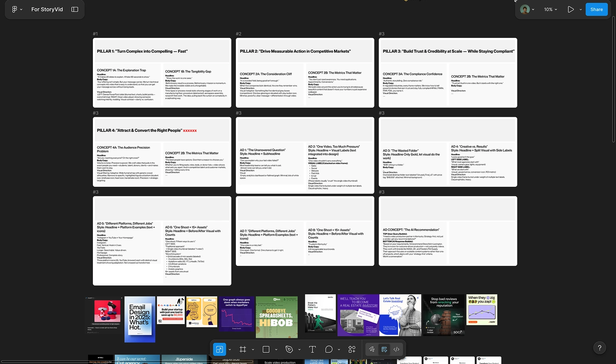
Task: Open the presentation options chevron
Action: click(580, 9)
